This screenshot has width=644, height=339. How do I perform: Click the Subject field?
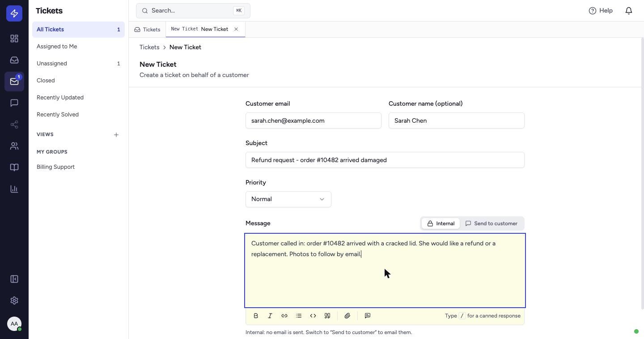coord(385,160)
